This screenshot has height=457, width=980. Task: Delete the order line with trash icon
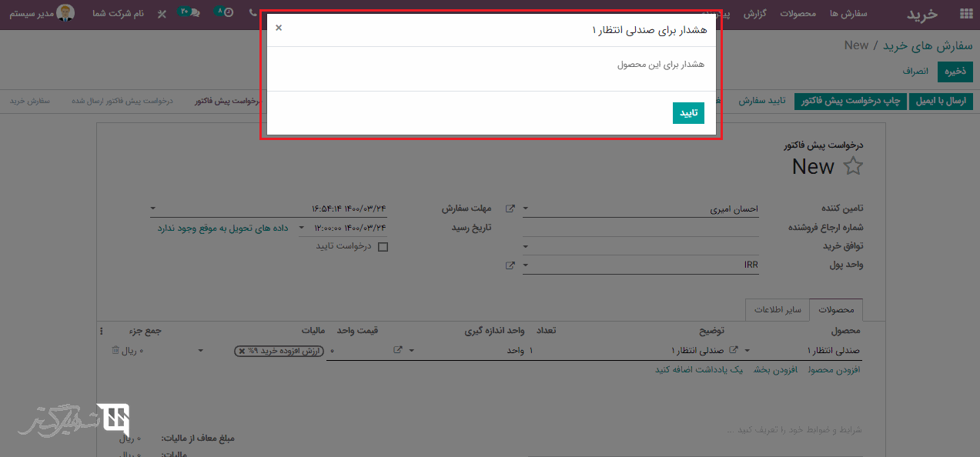click(115, 350)
